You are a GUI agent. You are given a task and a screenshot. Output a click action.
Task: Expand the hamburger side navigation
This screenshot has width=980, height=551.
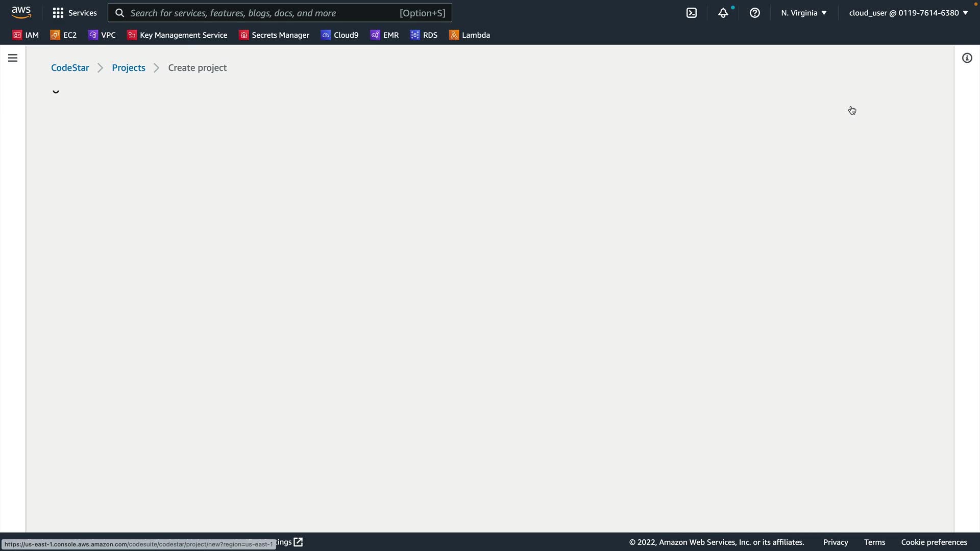[x=13, y=58]
